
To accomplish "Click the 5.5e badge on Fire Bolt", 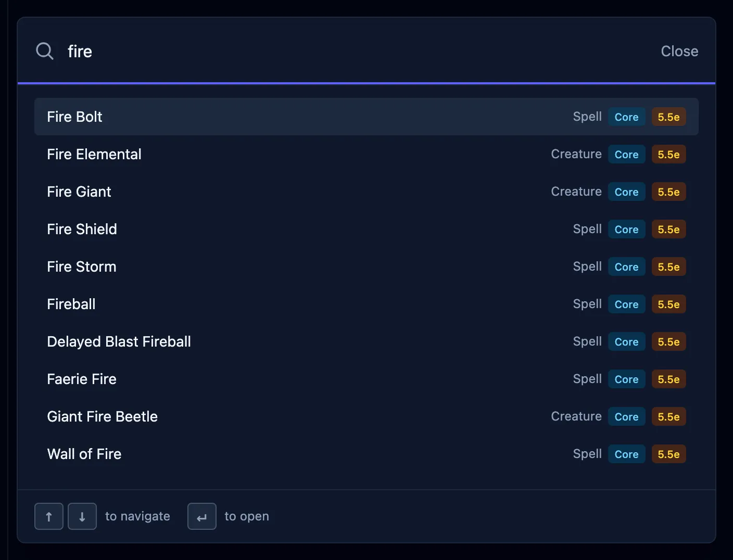I will click(669, 117).
